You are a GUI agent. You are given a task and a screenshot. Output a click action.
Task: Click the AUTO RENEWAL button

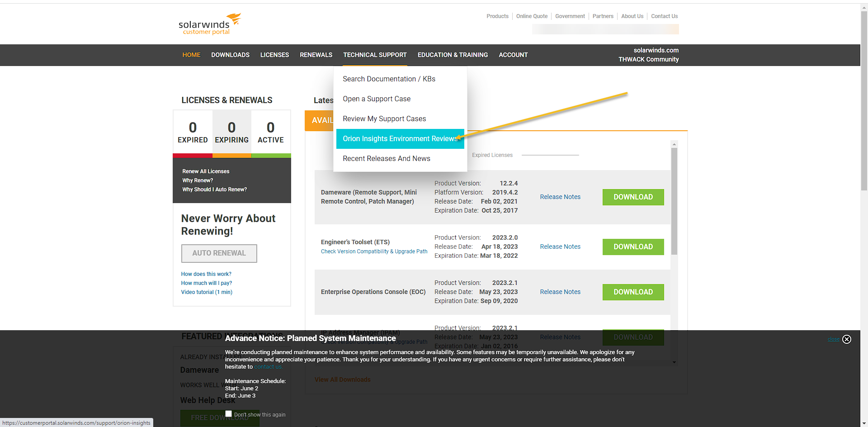[x=219, y=253]
